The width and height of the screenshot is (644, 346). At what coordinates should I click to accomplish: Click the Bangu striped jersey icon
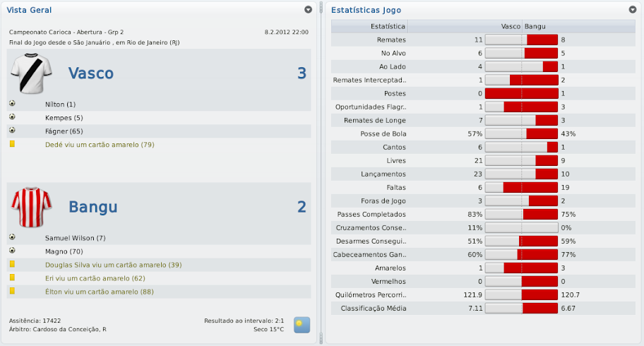tap(31, 206)
